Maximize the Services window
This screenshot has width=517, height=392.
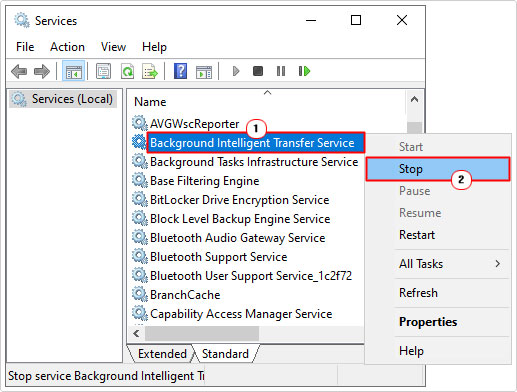356,20
